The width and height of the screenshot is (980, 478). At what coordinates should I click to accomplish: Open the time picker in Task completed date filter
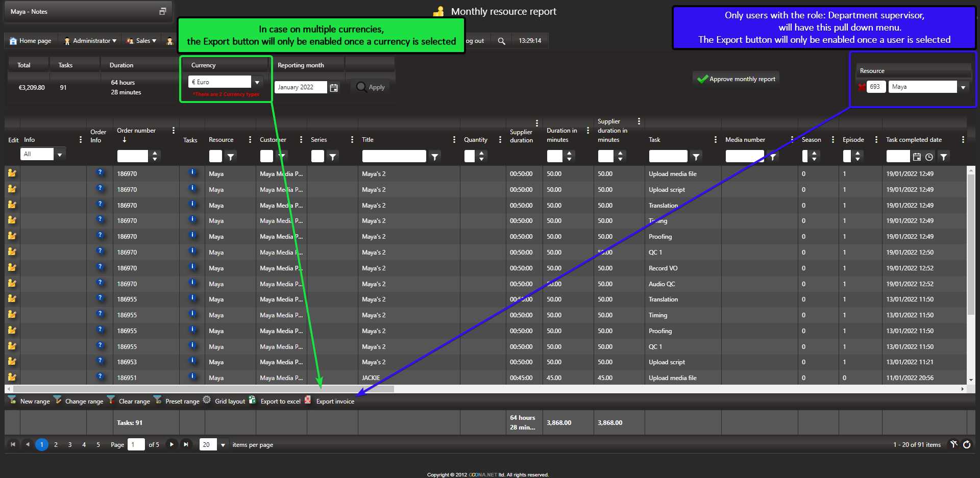(929, 157)
